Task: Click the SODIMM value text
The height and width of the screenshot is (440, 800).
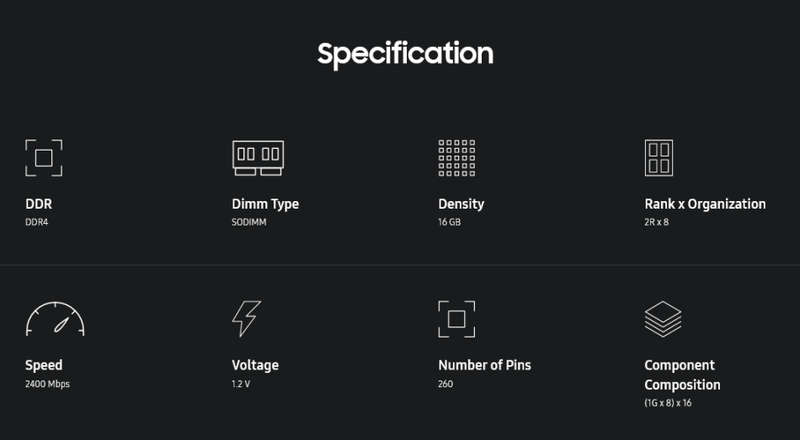Action: click(x=249, y=223)
